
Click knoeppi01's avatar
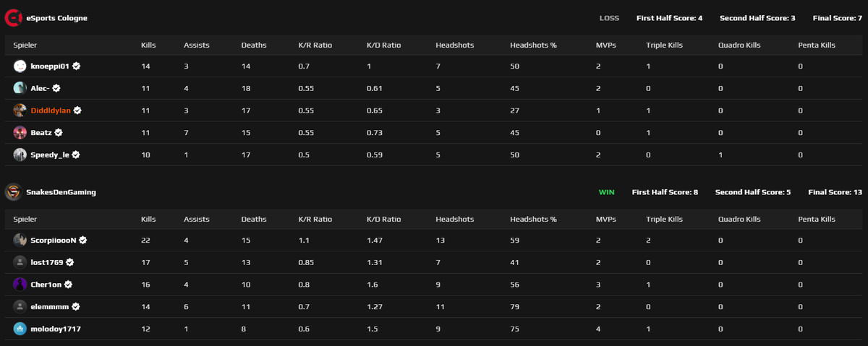tap(20, 66)
